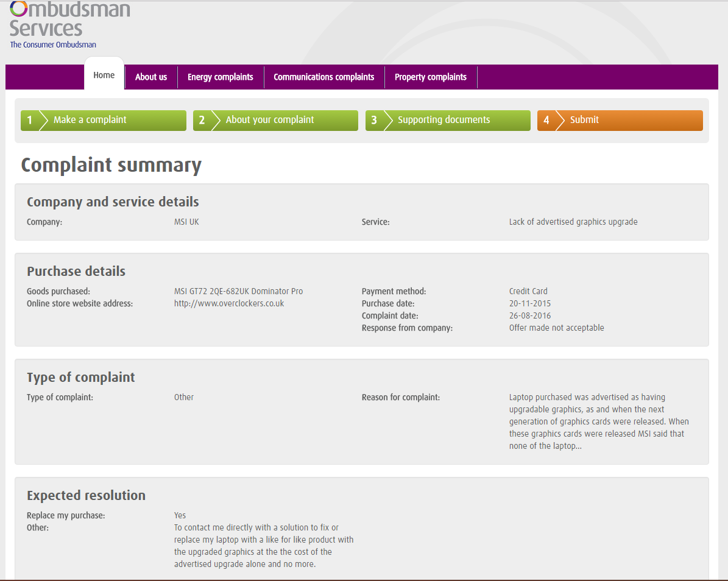Click the Purchase details heading
The height and width of the screenshot is (581, 728).
pos(76,271)
